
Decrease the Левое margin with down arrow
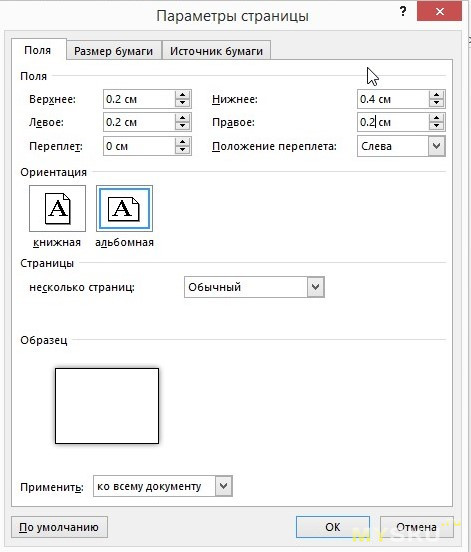(182, 126)
